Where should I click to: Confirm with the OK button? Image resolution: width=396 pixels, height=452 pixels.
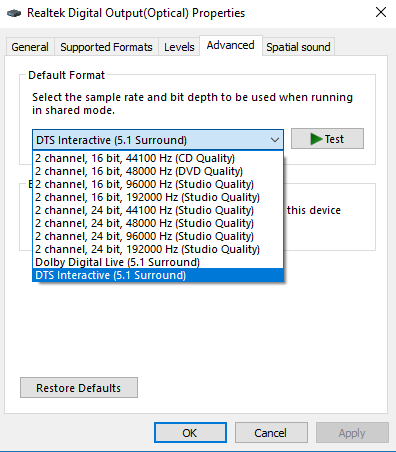click(x=190, y=433)
